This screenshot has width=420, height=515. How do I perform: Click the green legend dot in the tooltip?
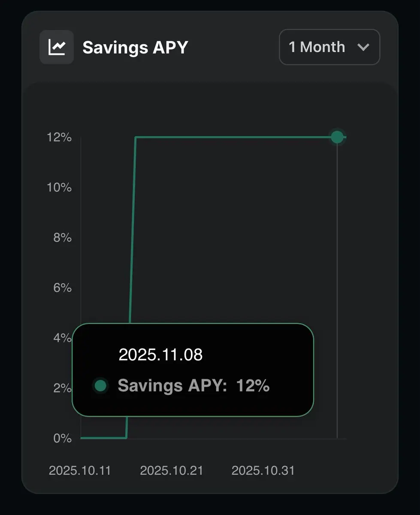pyautogui.click(x=100, y=385)
